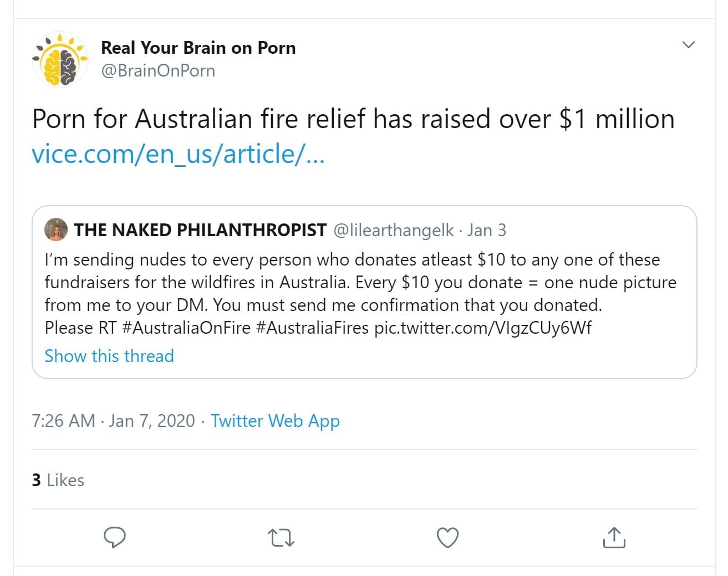Retweet this tweet via the arrows icon

(281, 538)
